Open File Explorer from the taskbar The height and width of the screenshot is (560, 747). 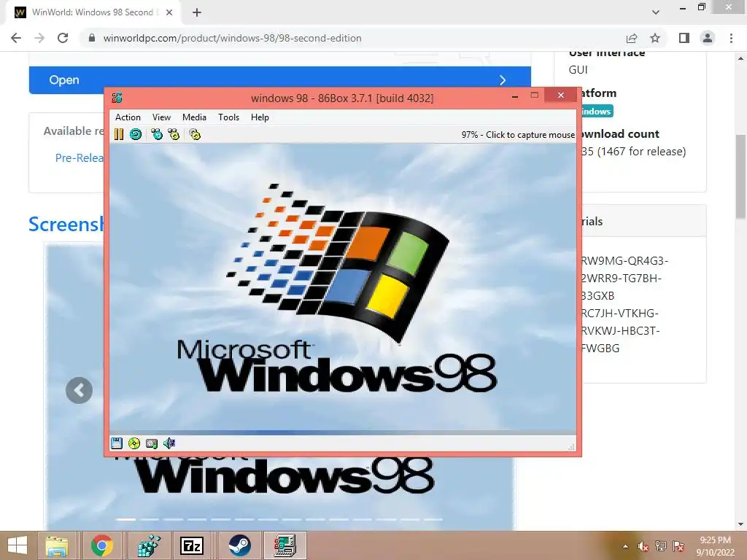[57, 545]
